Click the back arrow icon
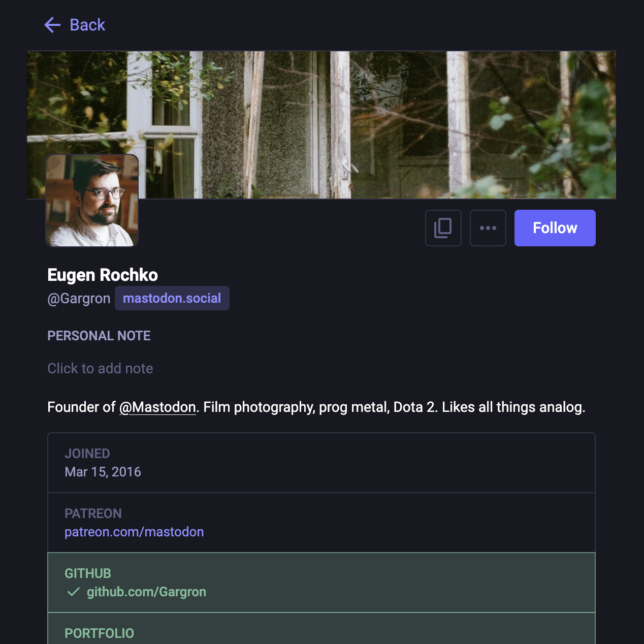Viewport: 644px width, 644px height. point(52,25)
